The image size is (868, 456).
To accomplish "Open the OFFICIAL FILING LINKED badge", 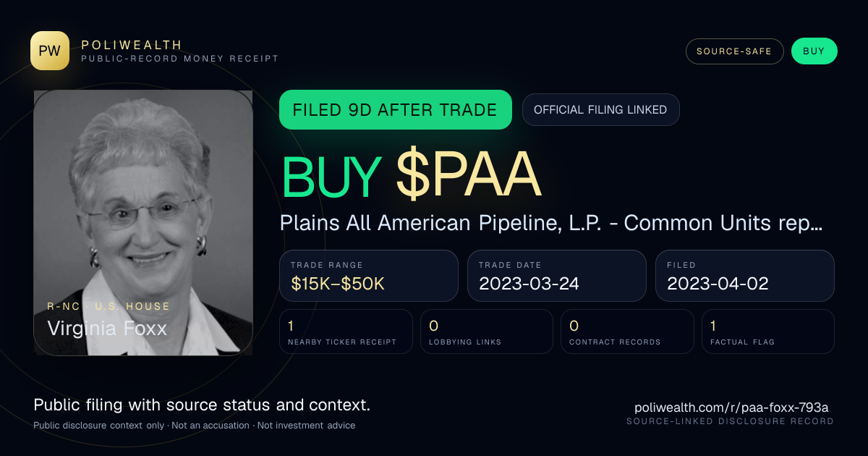I will click(600, 110).
